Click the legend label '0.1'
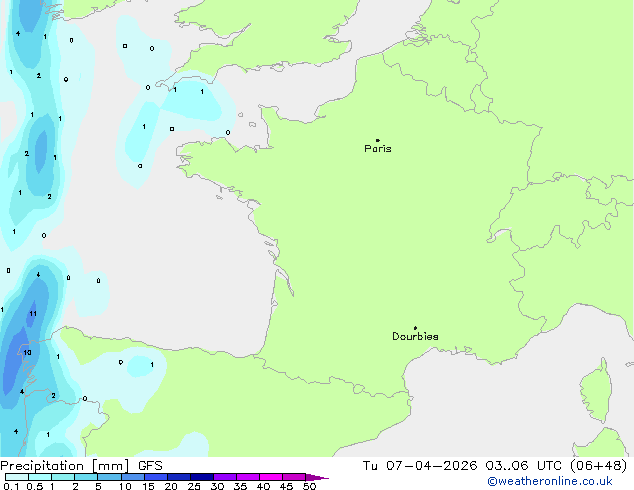 click(11, 486)
